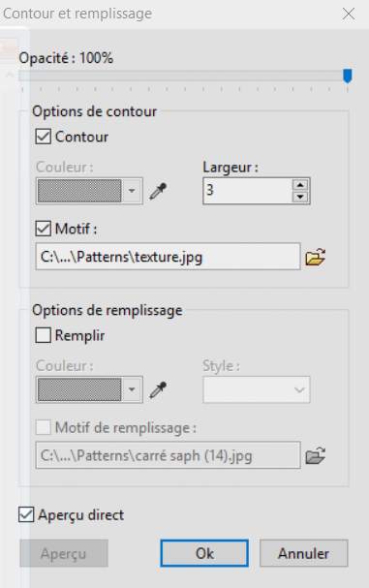Browse for contour pattern file with folder icon
Viewport: 369px width, 588px height.
point(316,257)
